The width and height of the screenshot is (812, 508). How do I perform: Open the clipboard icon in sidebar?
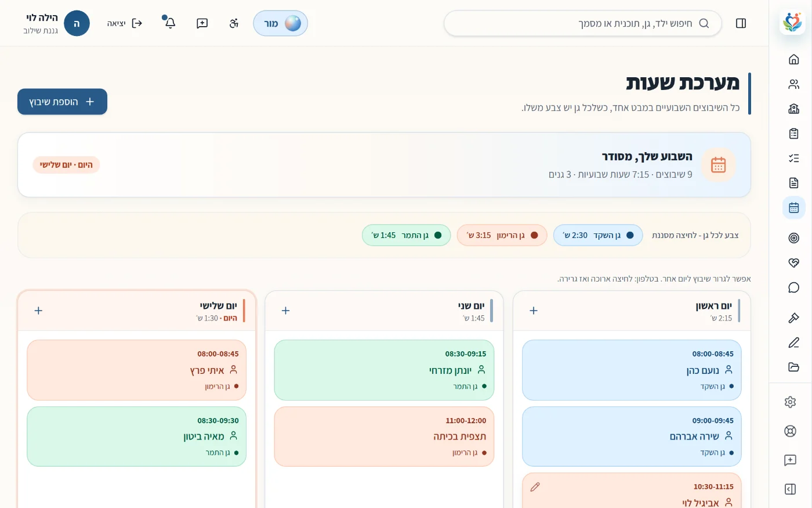pos(793,134)
